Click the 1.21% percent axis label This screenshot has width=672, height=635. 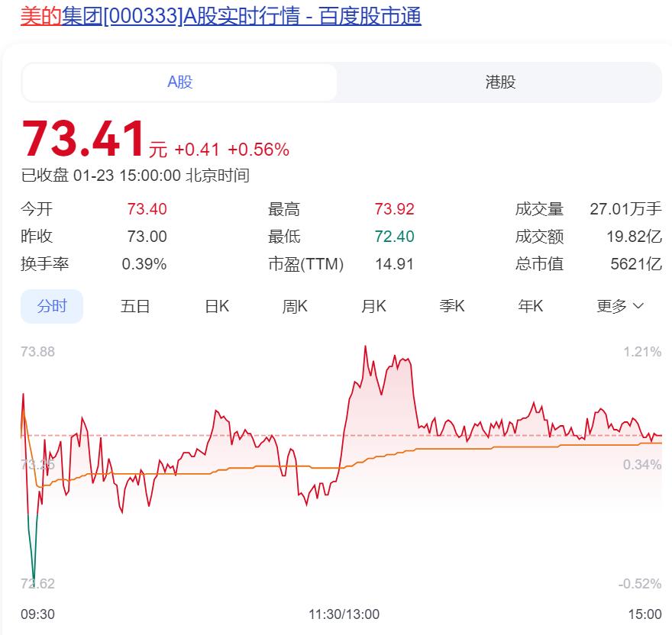click(642, 352)
